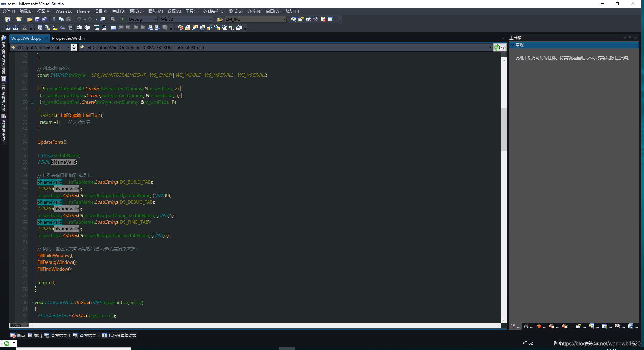
Task: Open the 查找结果 1 panel tab
Action: pos(57,335)
